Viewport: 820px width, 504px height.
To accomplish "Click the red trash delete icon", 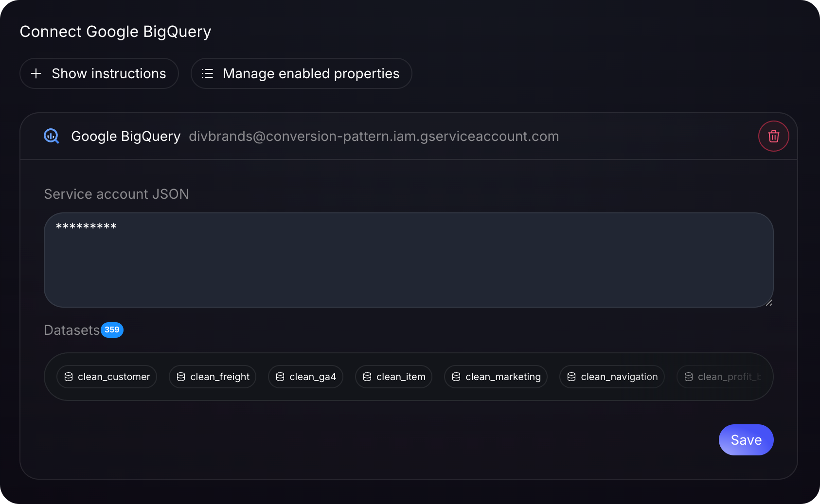I will pyautogui.click(x=773, y=136).
